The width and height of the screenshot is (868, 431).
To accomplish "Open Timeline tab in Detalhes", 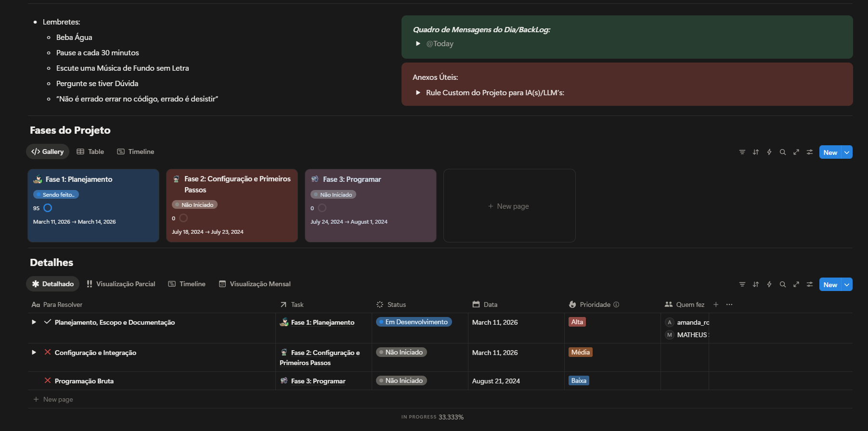I will [187, 284].
